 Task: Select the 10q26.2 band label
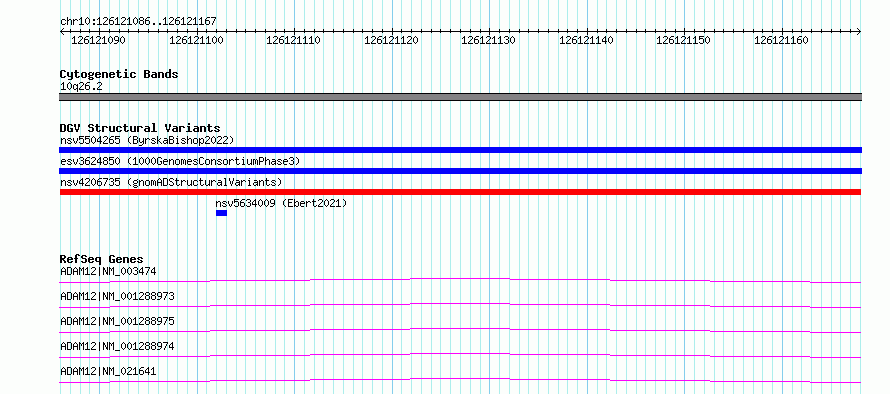pos(81,86)
